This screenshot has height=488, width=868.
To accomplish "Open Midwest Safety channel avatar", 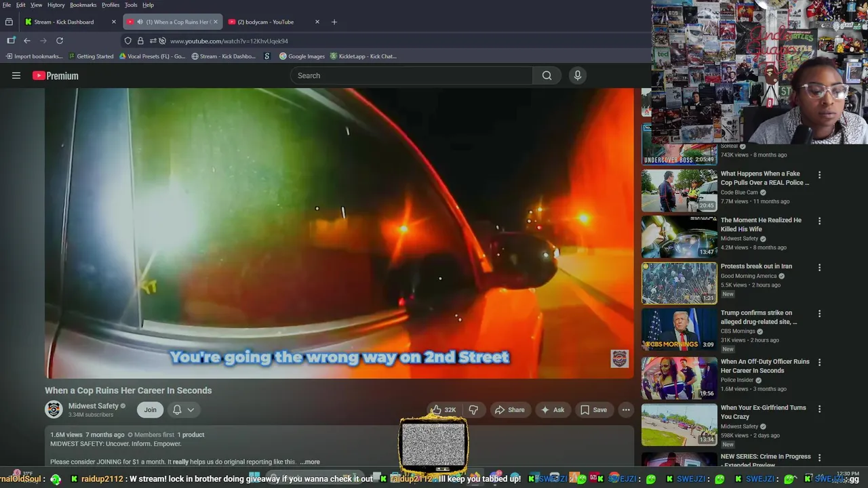I will (54, 409).
